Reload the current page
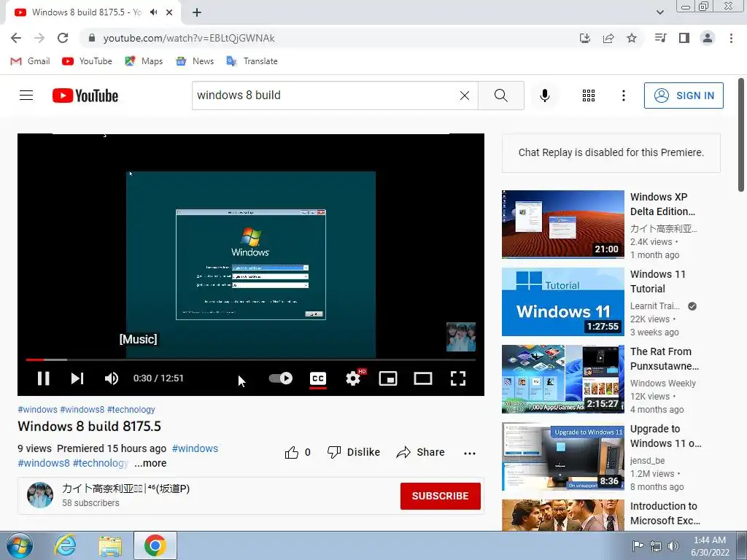This screenshot has width=747, height=560. point(63,38)
